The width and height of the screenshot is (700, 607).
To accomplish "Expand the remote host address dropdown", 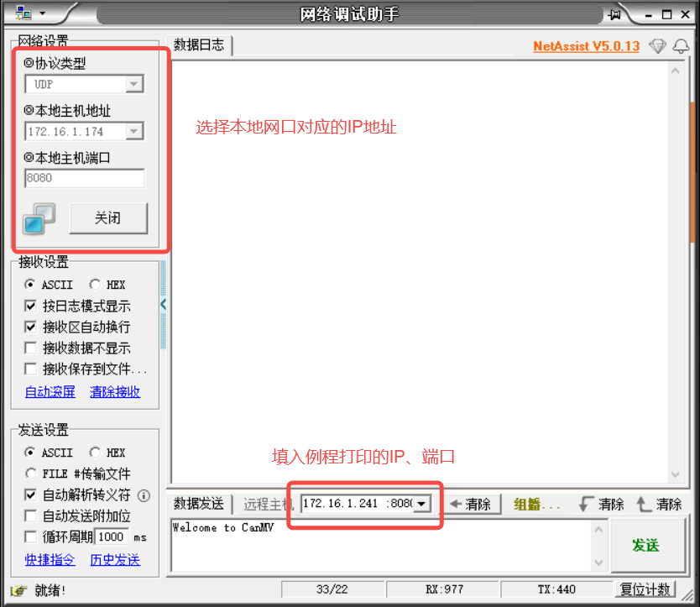I will click(422, 503).
